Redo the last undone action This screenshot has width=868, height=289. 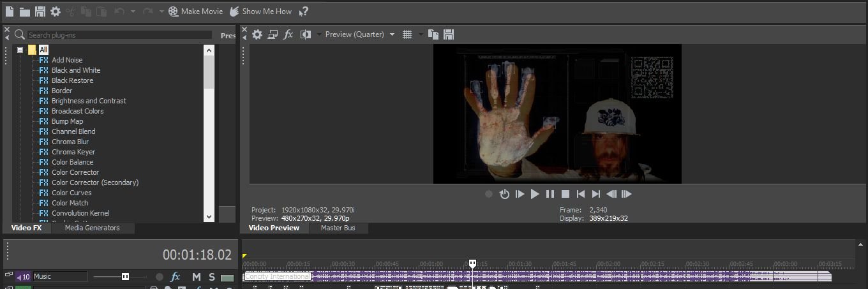(x=148, y=11)
